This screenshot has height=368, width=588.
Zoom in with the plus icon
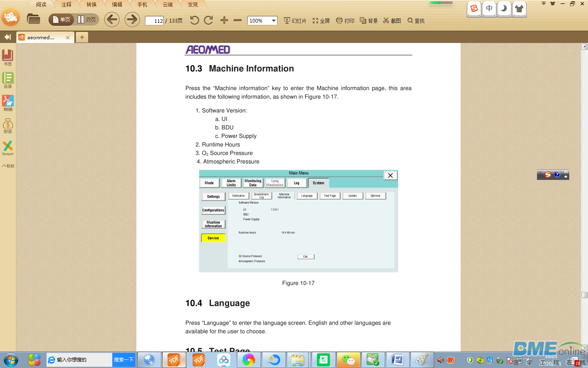[224, 20]
